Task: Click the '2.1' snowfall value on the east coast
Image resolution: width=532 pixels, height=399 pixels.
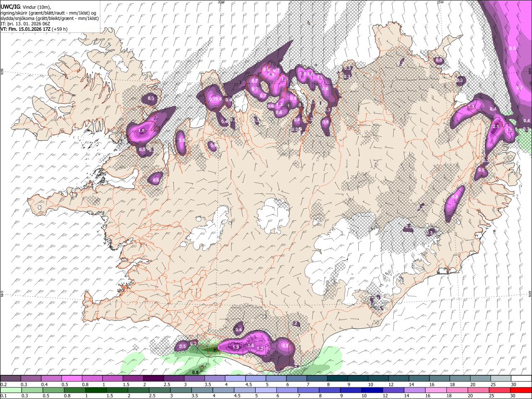Action: click(x=496, y=126)
